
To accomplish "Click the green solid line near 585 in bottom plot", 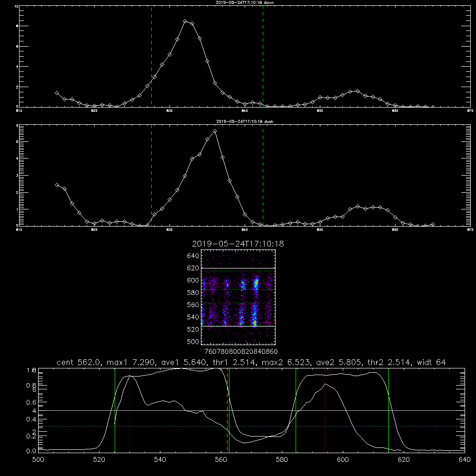I will pyautogui.click(x=296, y=410).
